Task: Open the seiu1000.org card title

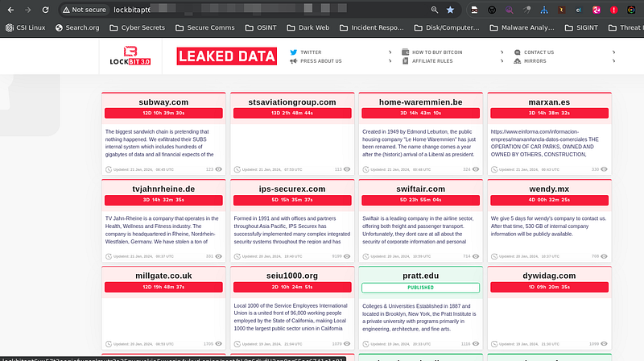Action: point(292,276)
